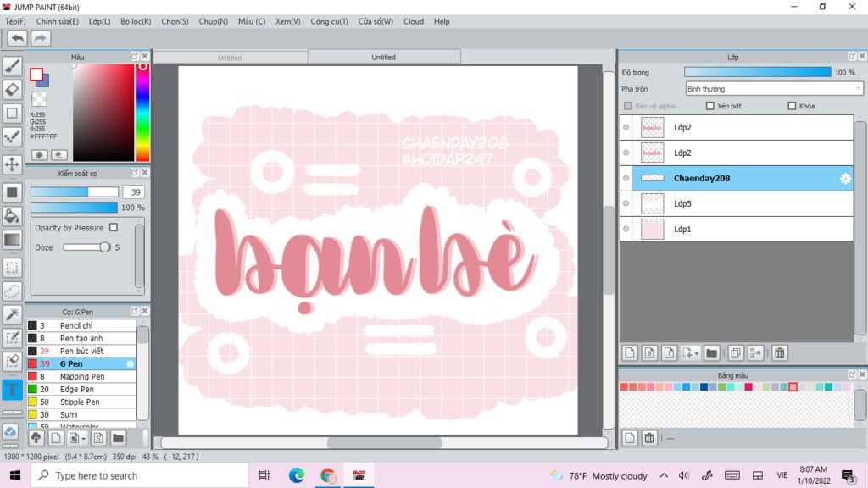The image size is (868, 488).
Task: Click the hue spectrum bar
Action: pos(142,113)
